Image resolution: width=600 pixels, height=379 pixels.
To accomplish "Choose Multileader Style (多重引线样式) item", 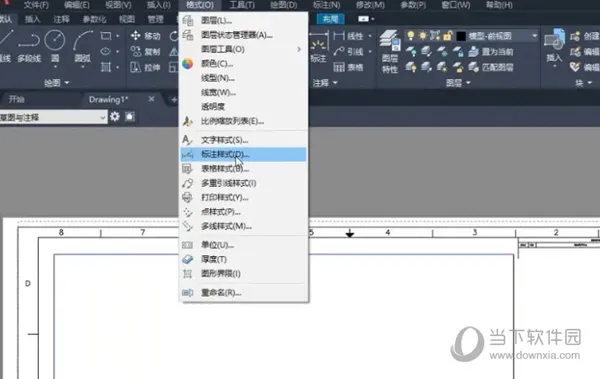I will [x=243, y=183].
